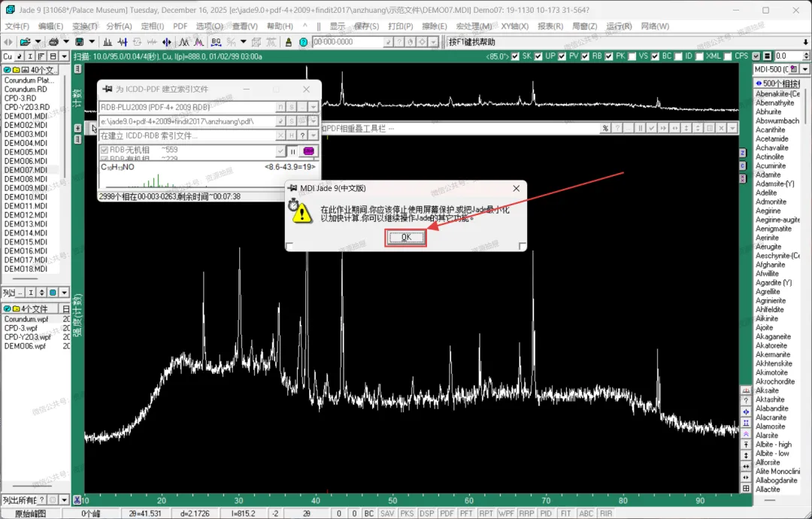Open the PDF overlay toolbar dropdown arrow

732,128
